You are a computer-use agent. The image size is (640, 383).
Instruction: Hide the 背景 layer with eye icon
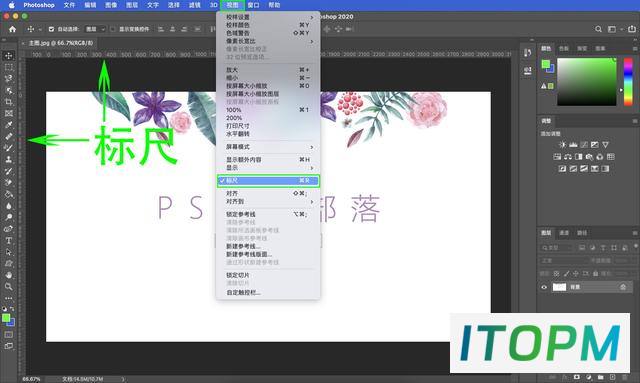click(x=544, y=287)
